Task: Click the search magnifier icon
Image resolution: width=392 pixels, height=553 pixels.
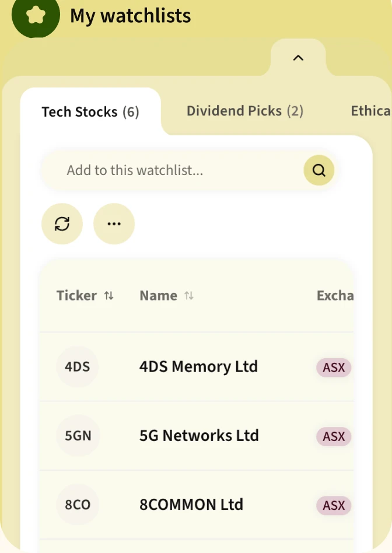Action: point(319,170)
